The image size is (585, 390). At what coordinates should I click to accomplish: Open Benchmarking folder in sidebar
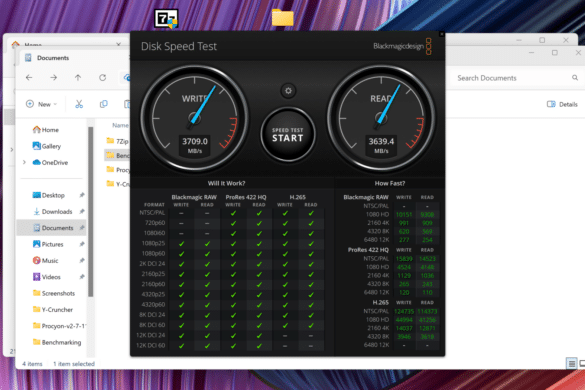[57, 342]
